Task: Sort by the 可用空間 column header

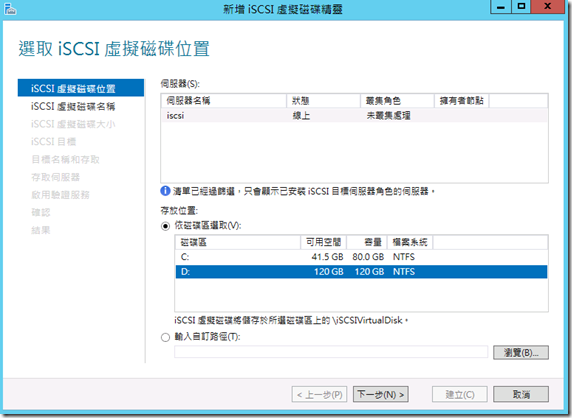Action: (324, 242)
